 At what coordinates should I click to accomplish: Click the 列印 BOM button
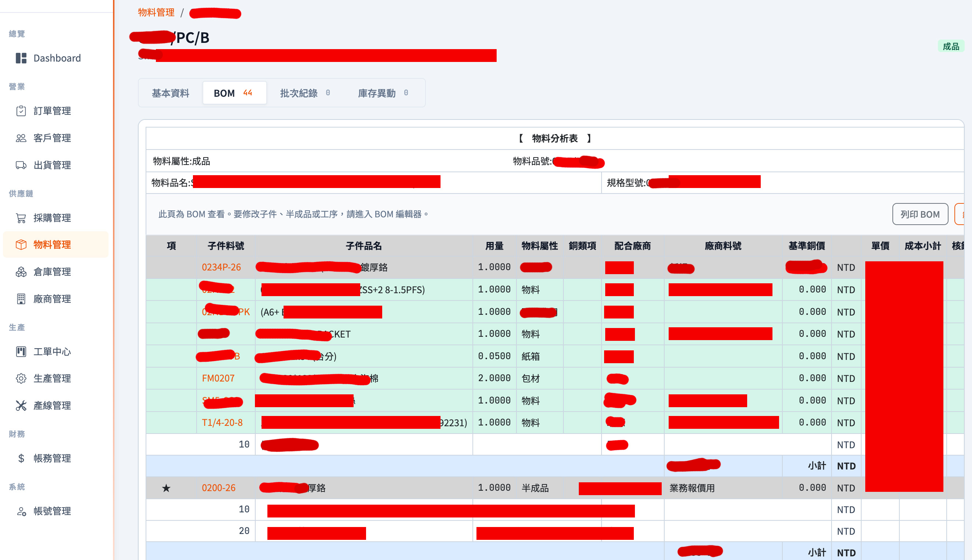click(x=920, y=214)
